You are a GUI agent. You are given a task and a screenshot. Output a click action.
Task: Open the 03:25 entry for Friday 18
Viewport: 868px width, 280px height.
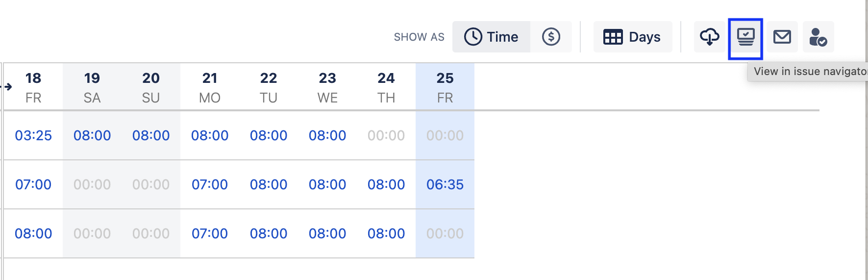click(x=33, y=135)
